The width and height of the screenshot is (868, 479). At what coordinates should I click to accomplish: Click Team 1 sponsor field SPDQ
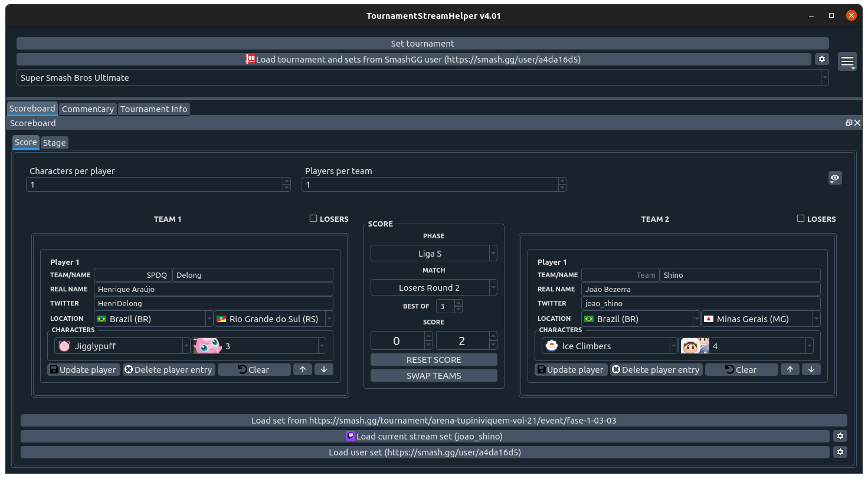tap(133, 275)
